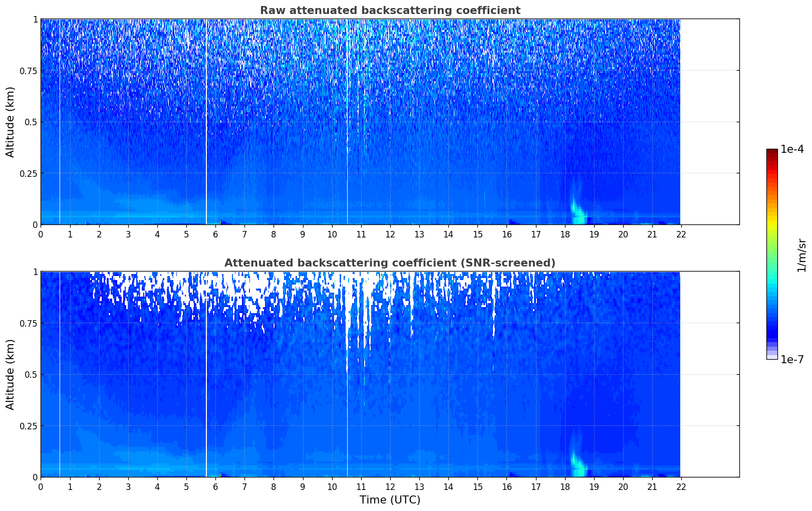Click the 'Raw attenuated backscattering coefficient' title
812x511 pixels.
point(390,11)
